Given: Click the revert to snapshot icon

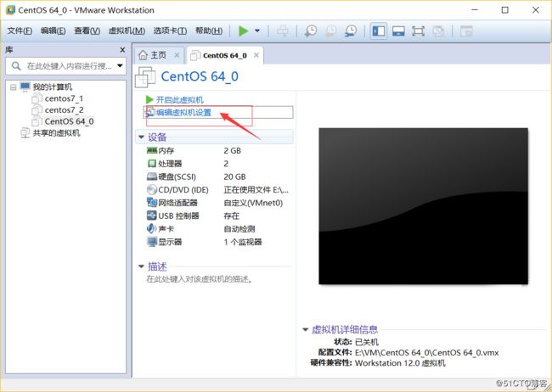Looking at the screenshot, I should pos(330,31).
